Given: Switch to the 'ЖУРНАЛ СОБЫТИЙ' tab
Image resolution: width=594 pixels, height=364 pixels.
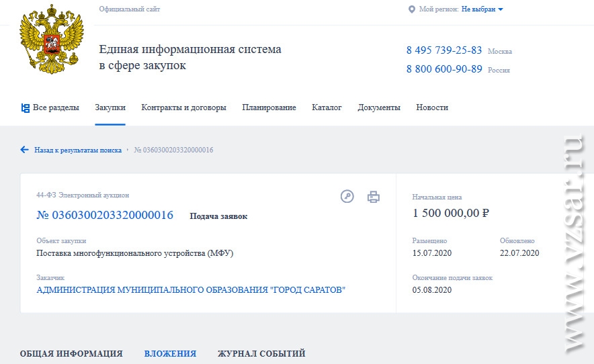Looking at the screenshot, I should 261,354.
